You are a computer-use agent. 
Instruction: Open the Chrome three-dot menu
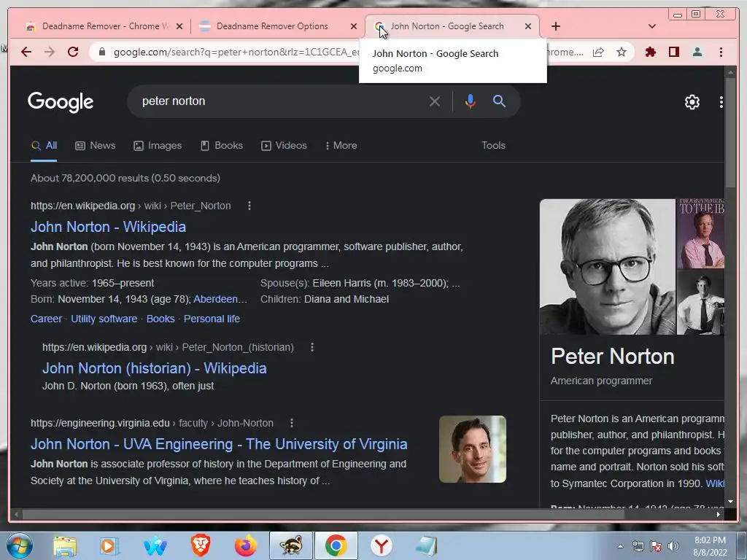[721, 52]
